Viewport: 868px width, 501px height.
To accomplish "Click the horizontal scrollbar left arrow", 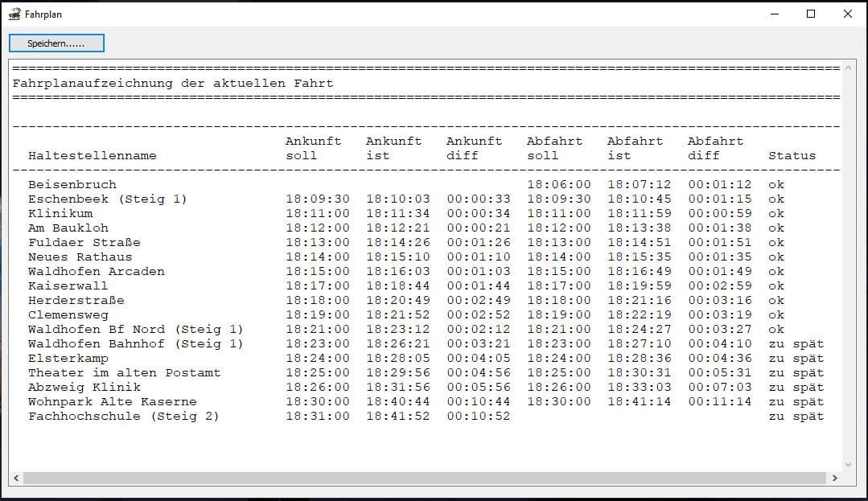I will point(17,478).
